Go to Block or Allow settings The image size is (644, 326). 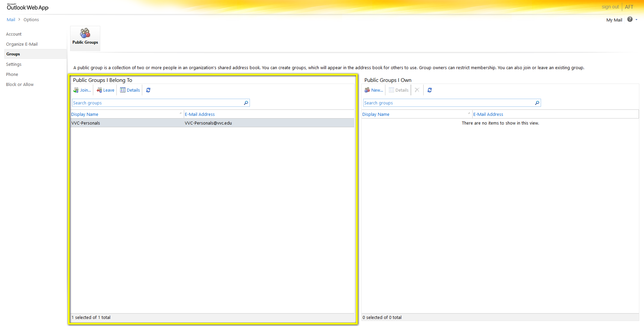click(20, 84)
